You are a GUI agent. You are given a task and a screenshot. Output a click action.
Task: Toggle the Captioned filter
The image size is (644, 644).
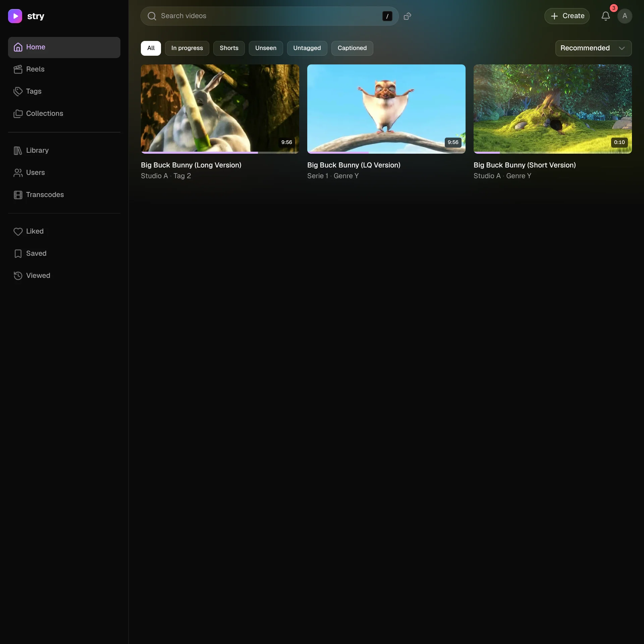[352, 48]
